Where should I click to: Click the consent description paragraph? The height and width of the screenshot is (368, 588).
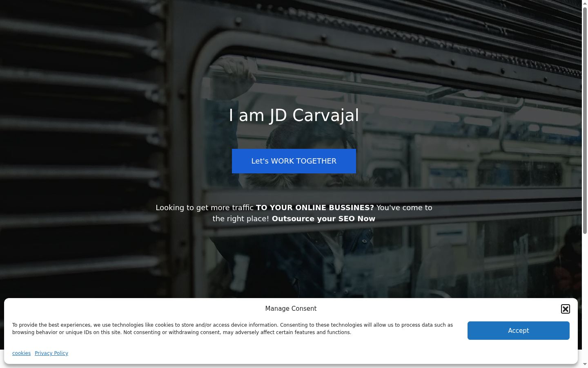(233, 329)
